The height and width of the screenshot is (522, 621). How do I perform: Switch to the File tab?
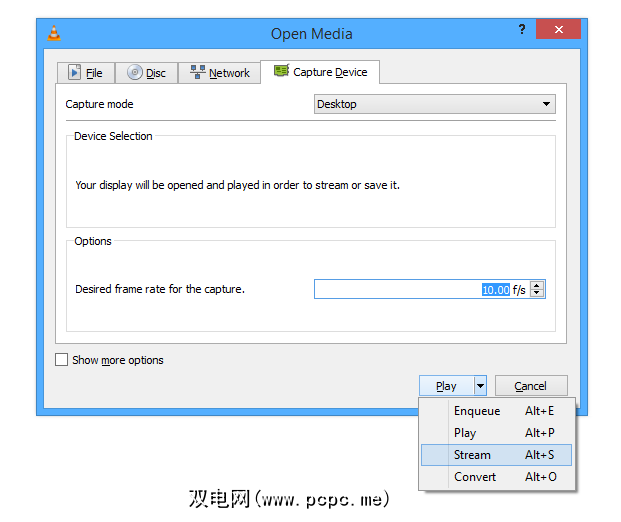pyautogui.click(x=86, y=73)
